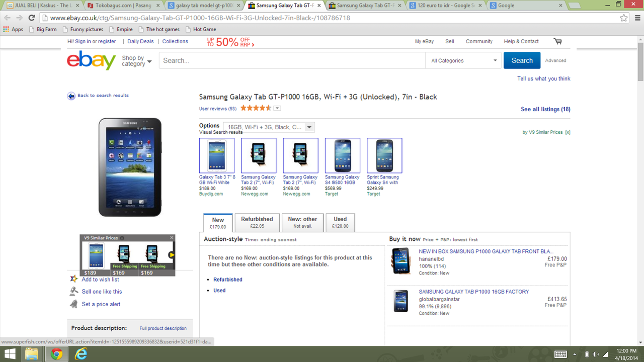The height and width of the screenshot is (362, 644).
Task: Click the Used bullet link
Action: [219, 291]
